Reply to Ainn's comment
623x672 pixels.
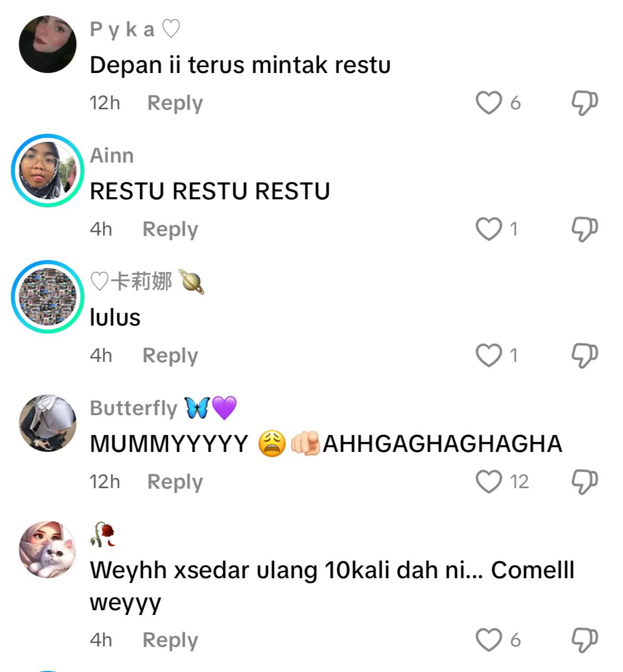[170, 229]
